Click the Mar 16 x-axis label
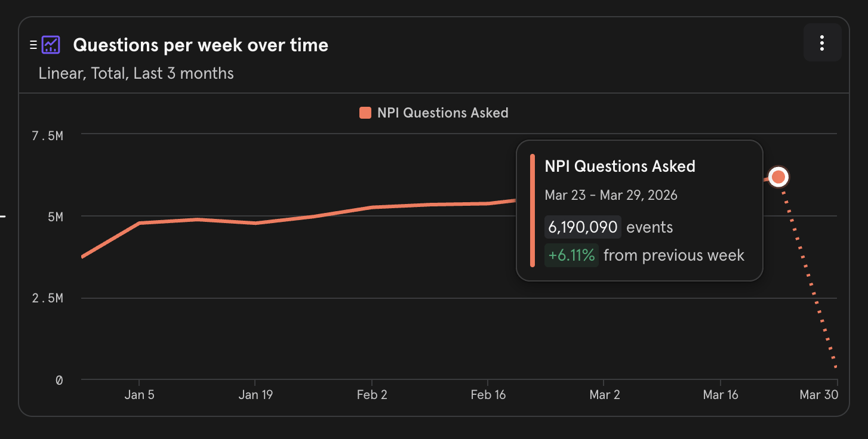The height and width of the screenshot is (439, 868). click(721, 395)
